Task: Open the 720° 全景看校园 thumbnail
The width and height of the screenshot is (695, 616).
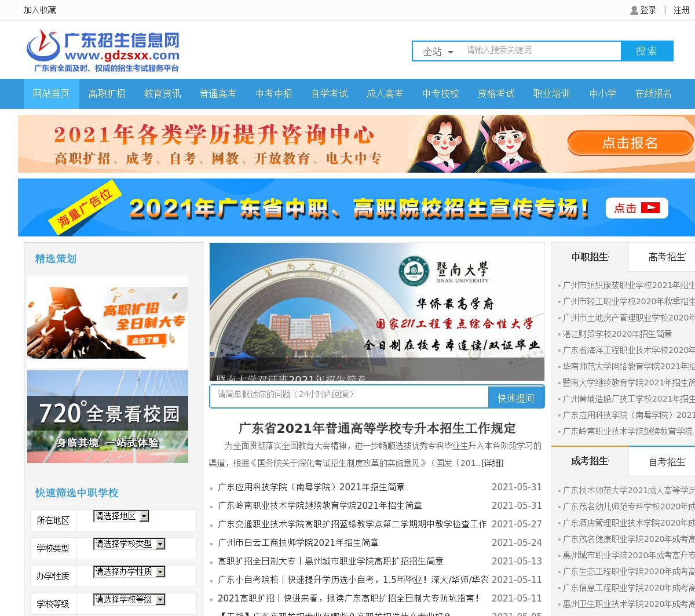Action: click(x=108, y=417)
